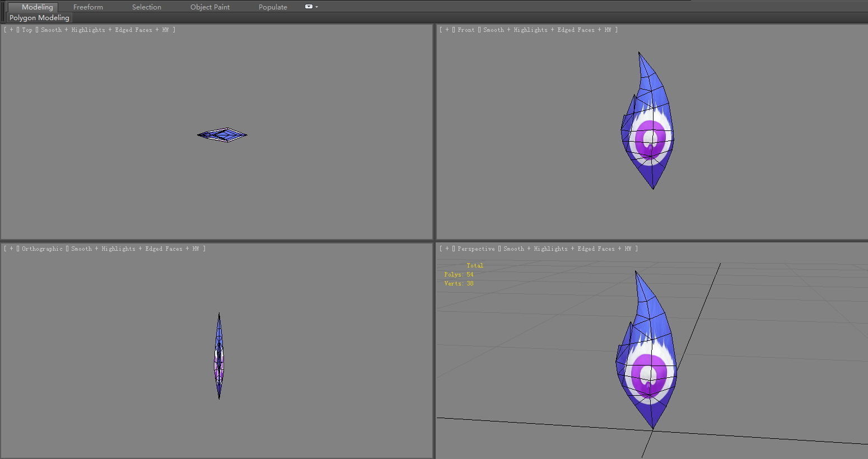Click the 'Polys: 54' statistic
The width and height of the screenshot is (868, 459).
pyautogui.click(x=459, y=274)
